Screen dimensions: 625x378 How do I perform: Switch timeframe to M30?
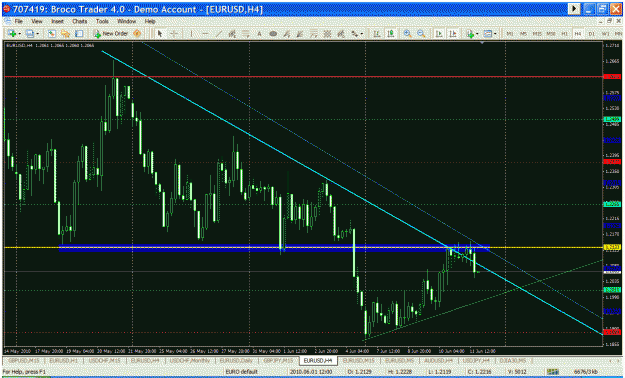point(551,34)
